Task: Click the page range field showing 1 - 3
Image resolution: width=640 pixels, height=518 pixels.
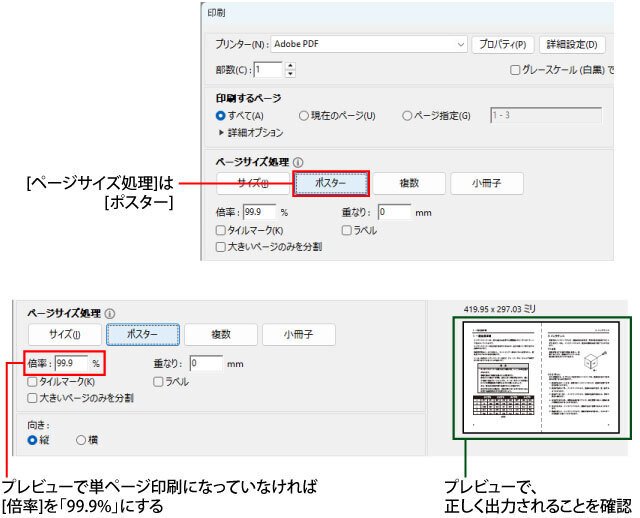Action: click(x=546, y=115)
